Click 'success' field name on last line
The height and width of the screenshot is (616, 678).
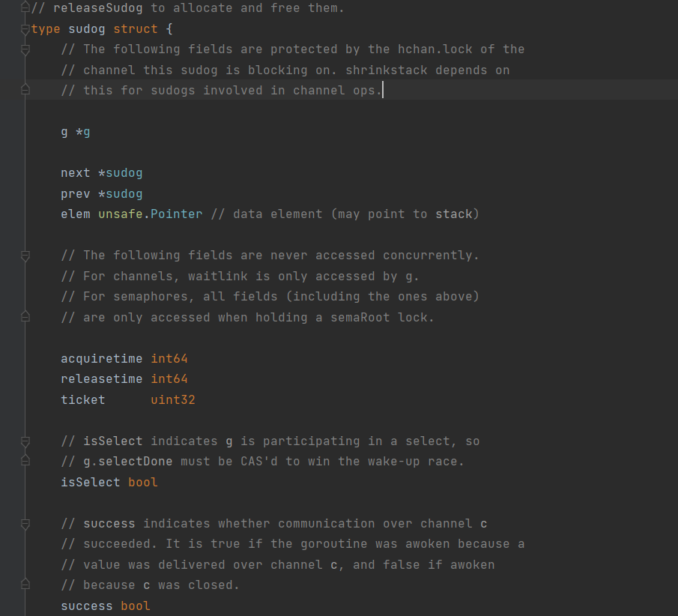86,606
